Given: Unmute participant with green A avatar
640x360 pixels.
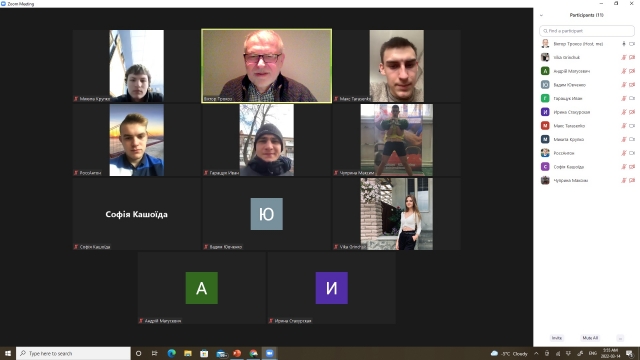Looking at the screenshot, I should point(624,71).
